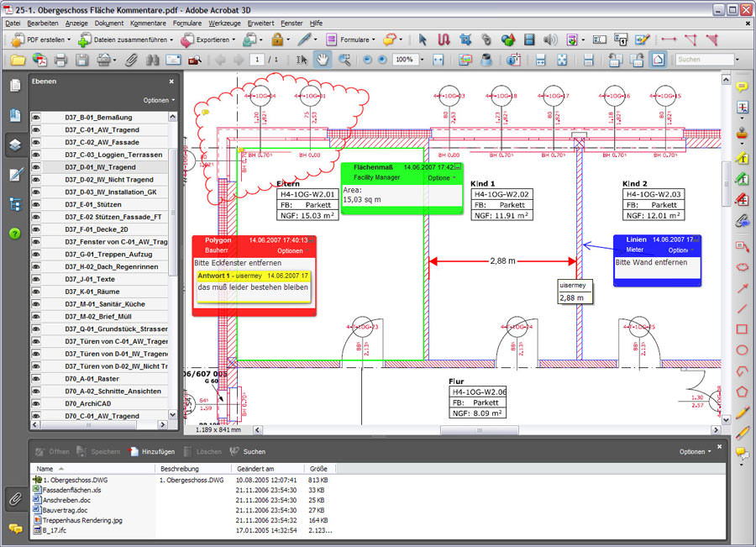Open the Erweitert menu
The image size is (756, 547).
[x=261, y=24]
